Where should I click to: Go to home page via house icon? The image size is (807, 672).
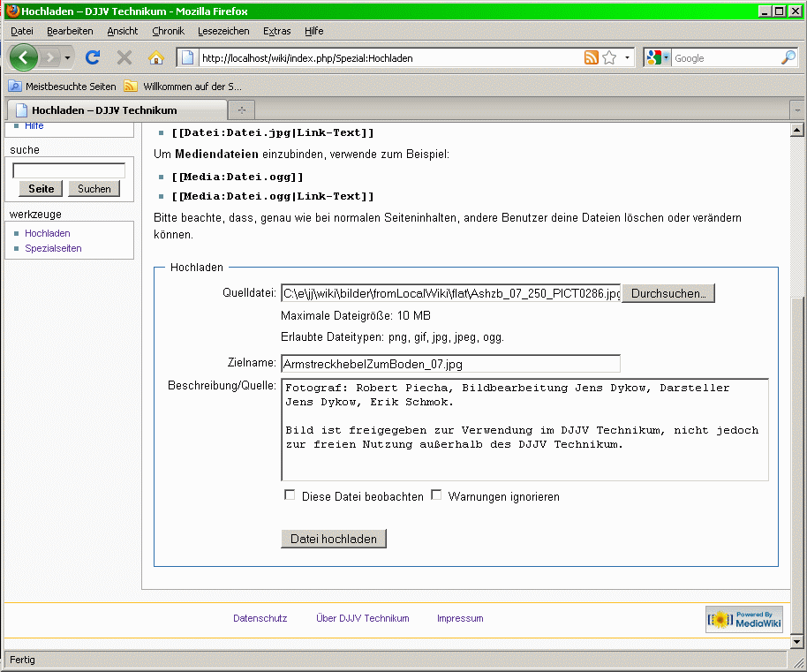pos(156,57)
